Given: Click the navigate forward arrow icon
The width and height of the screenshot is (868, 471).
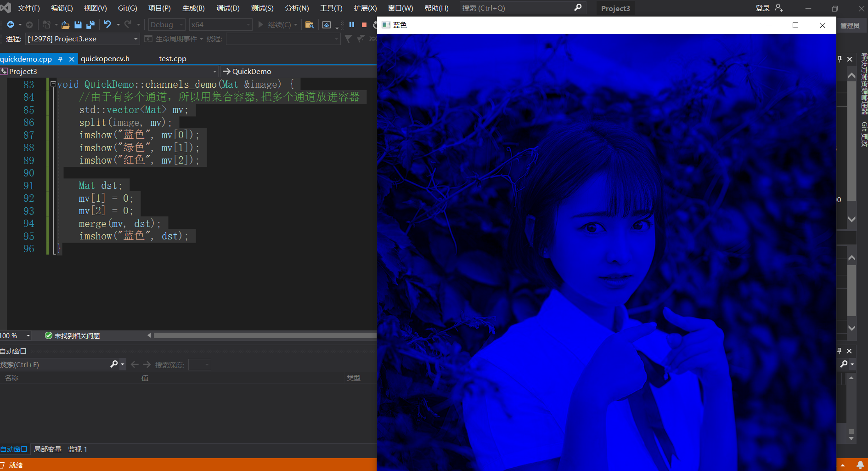Looking at the screenshot, I should 29,24.
